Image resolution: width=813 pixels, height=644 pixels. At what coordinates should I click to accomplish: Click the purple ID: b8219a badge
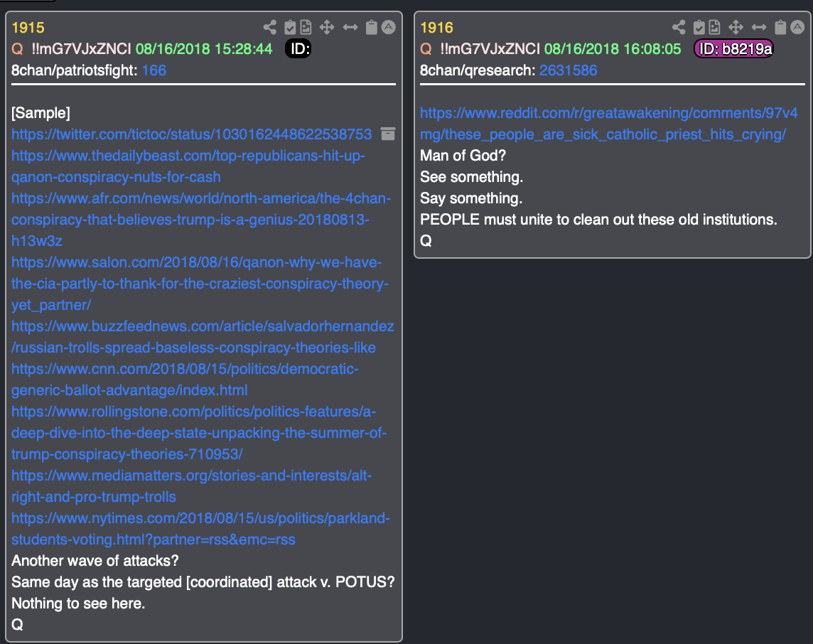[733, 49]
